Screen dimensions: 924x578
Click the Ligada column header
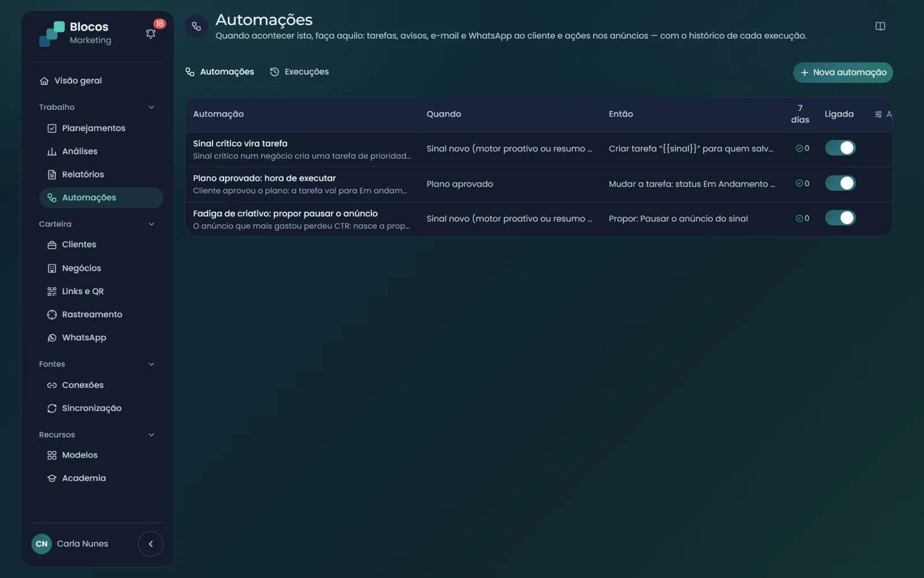click(x=839, y=114)
